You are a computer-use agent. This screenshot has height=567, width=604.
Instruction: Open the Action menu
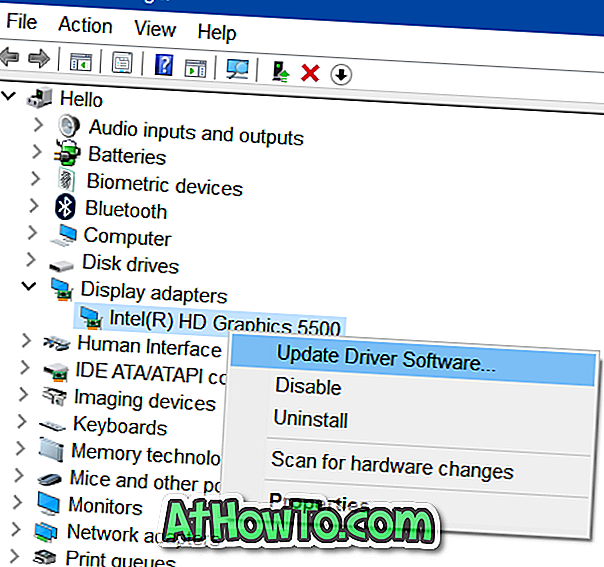tap(85, 25)
